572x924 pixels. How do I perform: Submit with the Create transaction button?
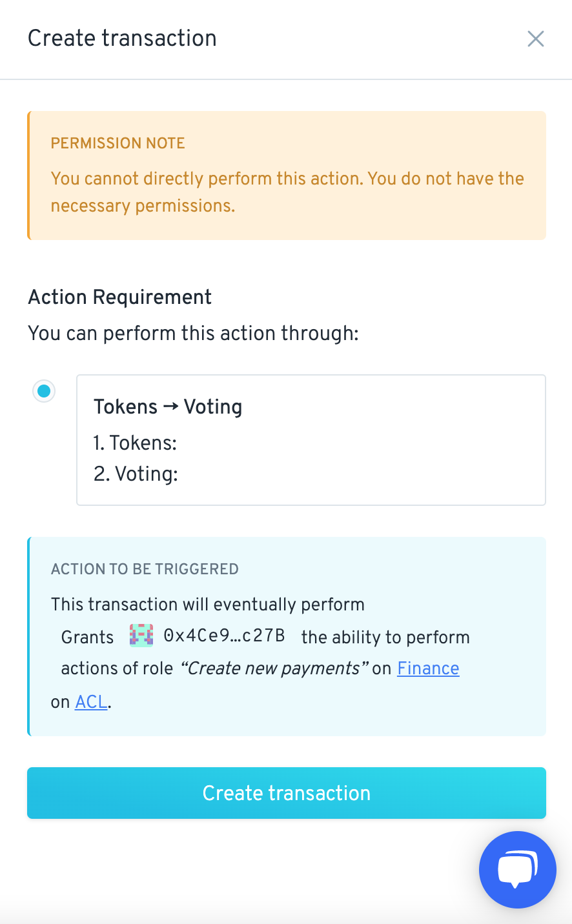tap(287, 793)
